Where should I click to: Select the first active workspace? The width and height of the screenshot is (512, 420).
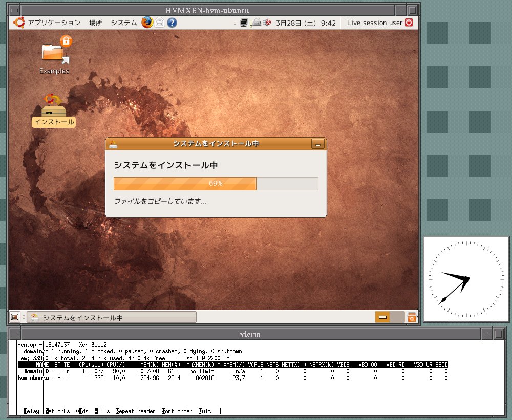tap(382, 317)
